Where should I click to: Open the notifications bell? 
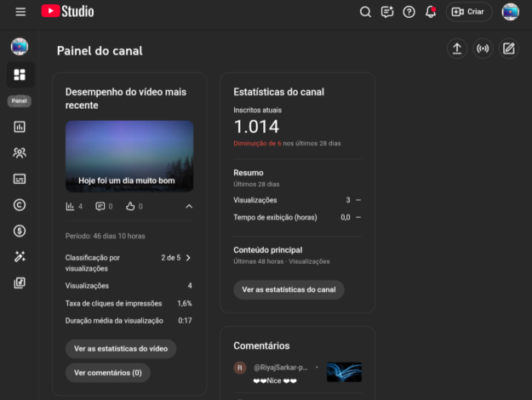coord(431,12)
